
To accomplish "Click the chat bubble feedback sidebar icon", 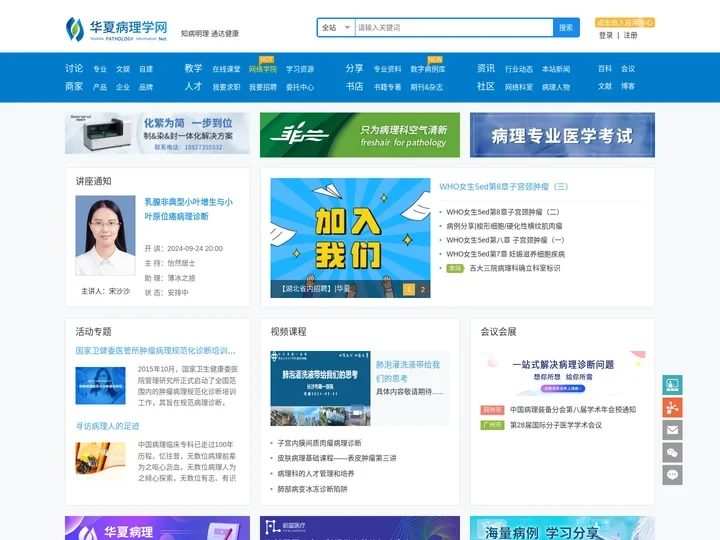I will 672,475.
